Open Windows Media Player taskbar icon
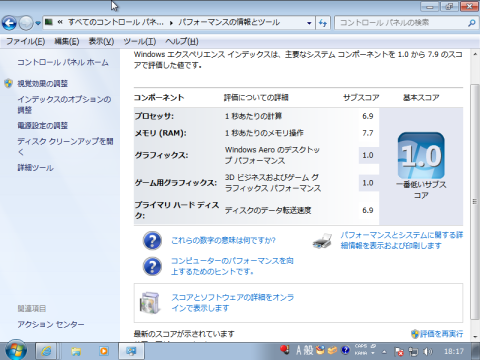This screenshot has height=360, width=480. [104, 351]
